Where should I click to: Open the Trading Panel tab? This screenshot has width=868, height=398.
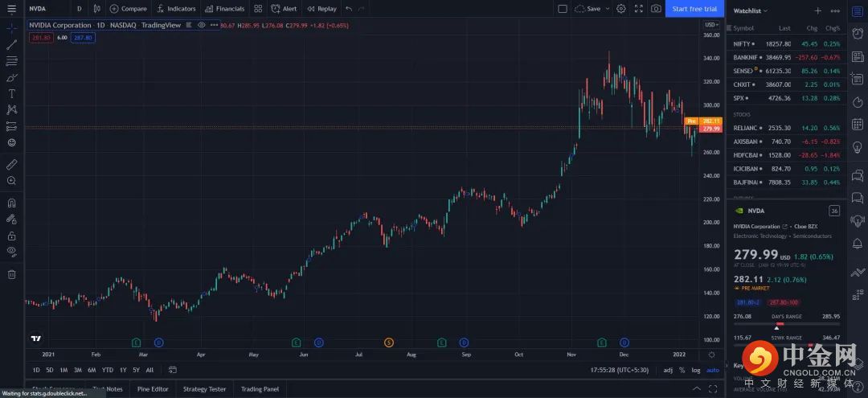click(x=260, y=389)
